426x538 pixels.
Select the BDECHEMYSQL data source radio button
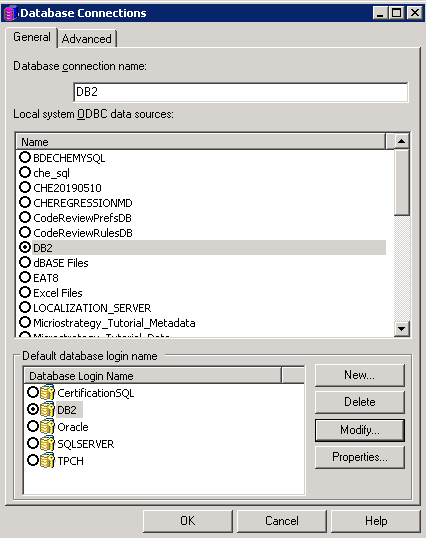coord(25,157)
